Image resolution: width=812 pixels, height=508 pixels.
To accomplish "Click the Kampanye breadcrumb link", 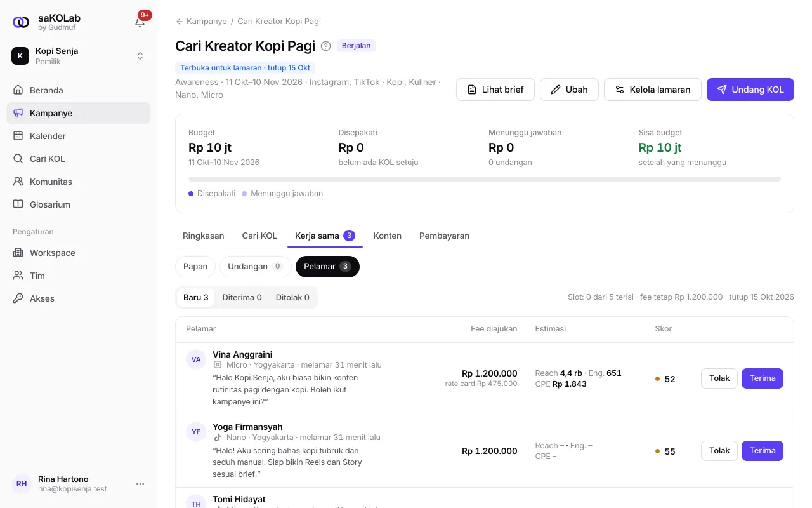I will [207, 22].
